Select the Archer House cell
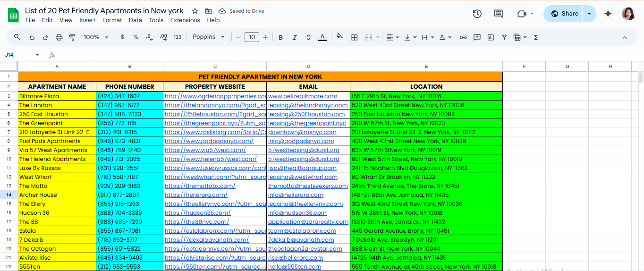 point(57,195)
